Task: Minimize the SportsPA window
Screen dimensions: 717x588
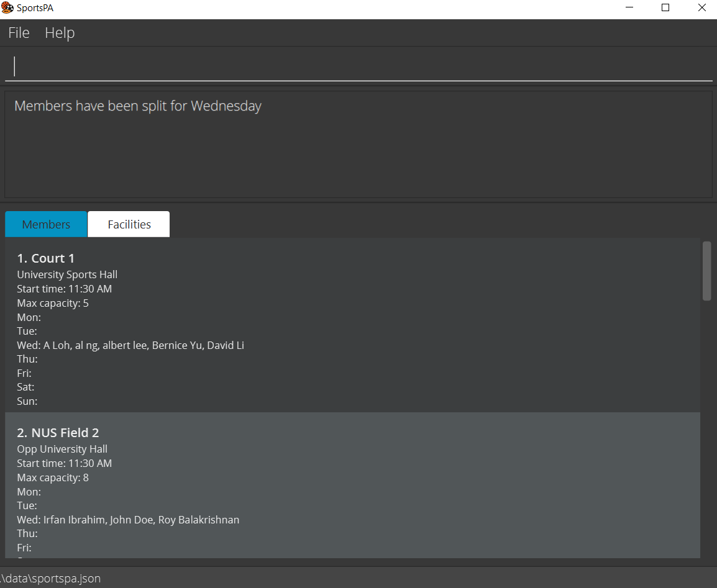Action: [629, 8]
